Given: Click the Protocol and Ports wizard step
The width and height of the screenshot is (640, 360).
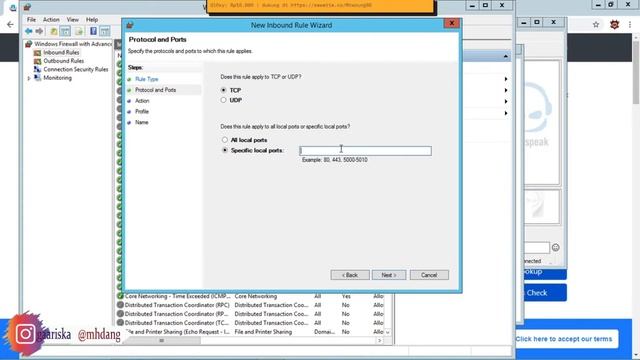Looking at the screenshot, I should click(x=156, y=90).
